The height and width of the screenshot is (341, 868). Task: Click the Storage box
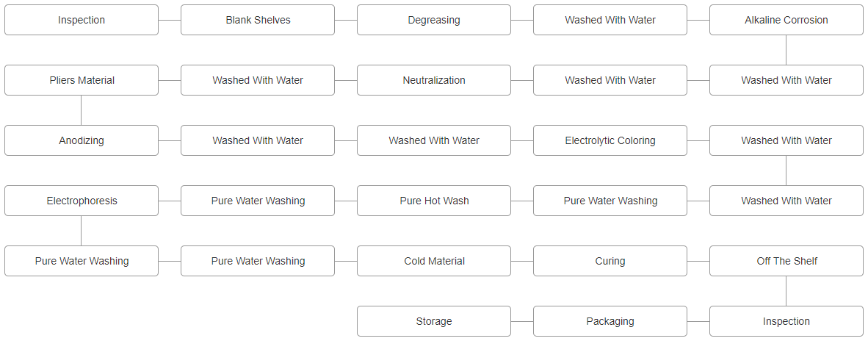coord(434,321)
